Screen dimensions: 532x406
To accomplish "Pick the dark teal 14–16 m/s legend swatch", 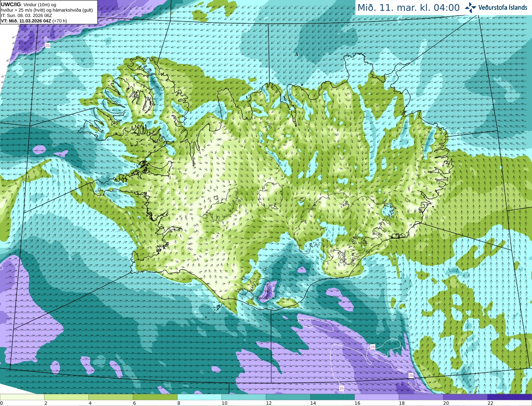I will click(x=332, y=397).
